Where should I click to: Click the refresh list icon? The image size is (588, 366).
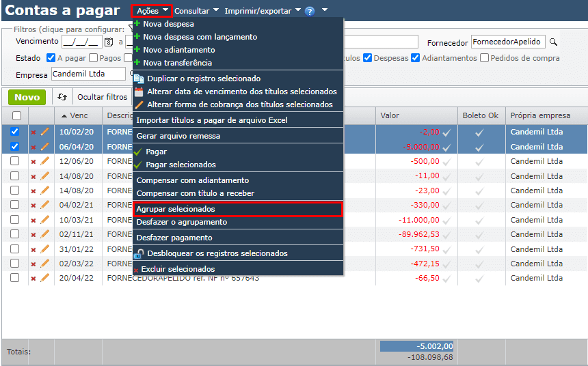[x=62, y=97]
